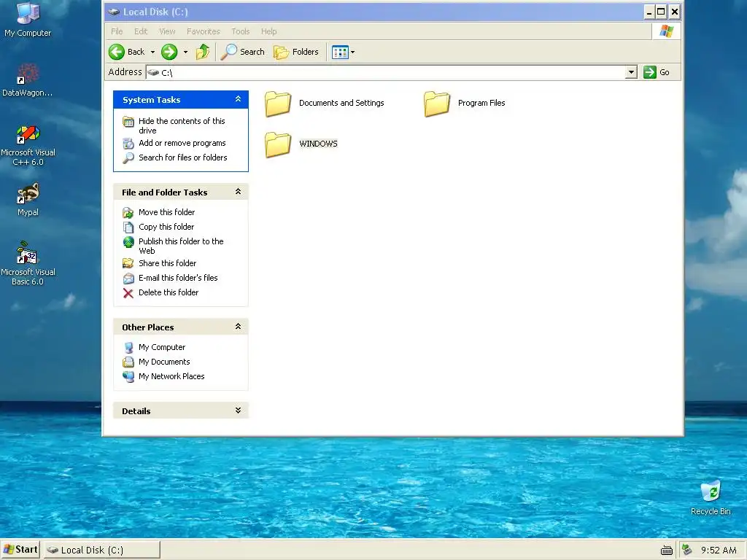This screenshot has width=747, height=560.
Task: Click the Views grid icon
Action: pyautogui.click(x=340, y=52)
